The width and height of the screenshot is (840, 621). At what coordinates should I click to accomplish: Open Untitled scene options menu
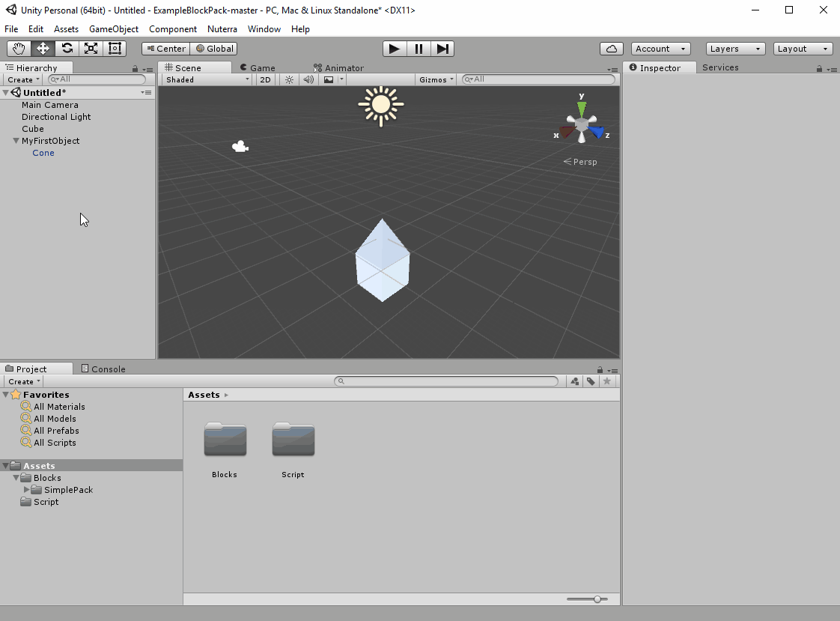click(x=146, y=93)
